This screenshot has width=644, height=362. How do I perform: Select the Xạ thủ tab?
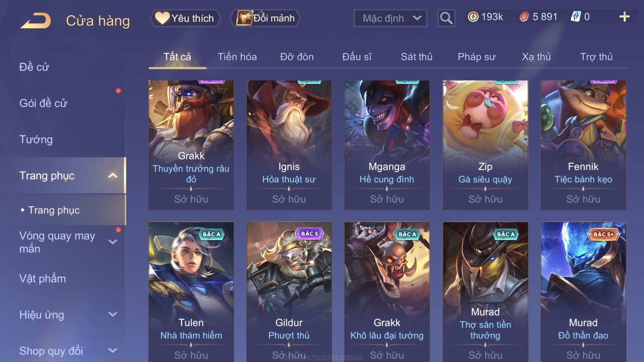pos(536,57)
